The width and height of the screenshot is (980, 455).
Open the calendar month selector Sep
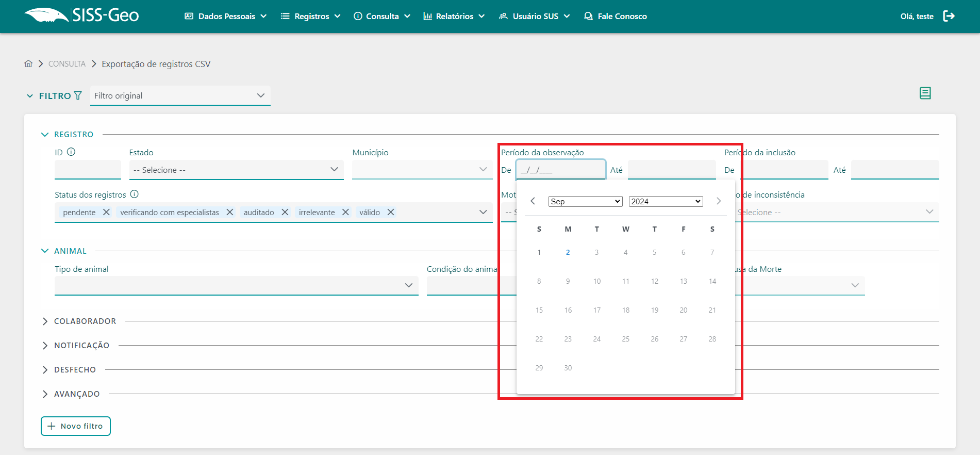click(x=585, y=201)
